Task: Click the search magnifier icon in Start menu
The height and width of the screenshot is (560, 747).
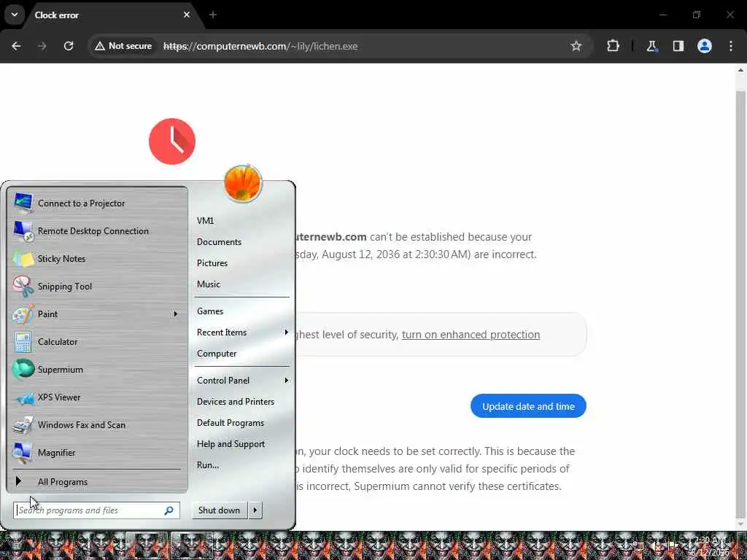Action: tap(169, 510)
